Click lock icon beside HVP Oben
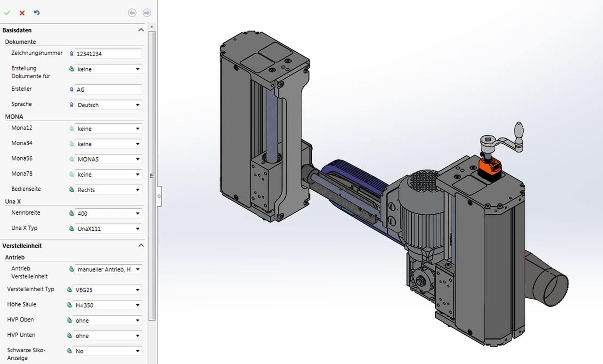Viewport: 603px width, 364px height. 70,320
